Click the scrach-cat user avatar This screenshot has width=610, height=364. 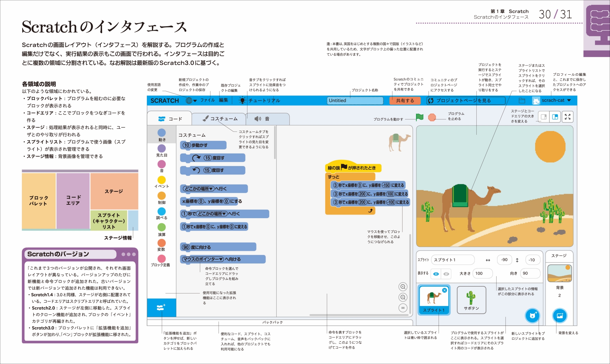click(x=536, y=101)
